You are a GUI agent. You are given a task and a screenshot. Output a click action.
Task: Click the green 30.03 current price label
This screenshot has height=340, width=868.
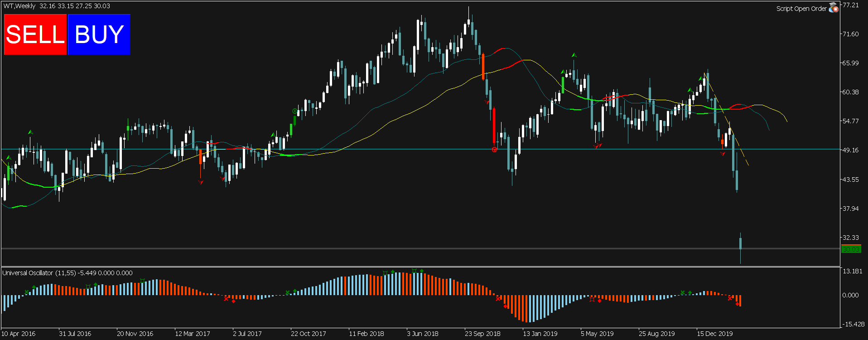[851, 249]
